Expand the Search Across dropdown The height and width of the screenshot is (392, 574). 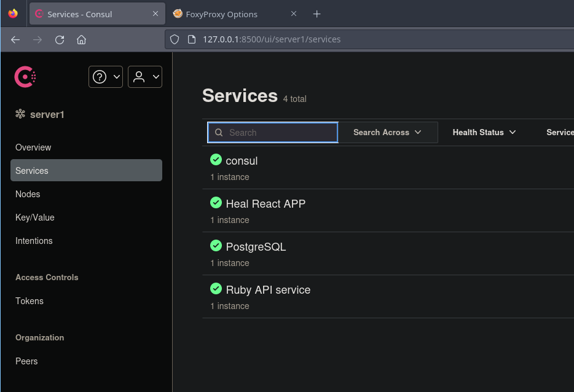[387, 133]
